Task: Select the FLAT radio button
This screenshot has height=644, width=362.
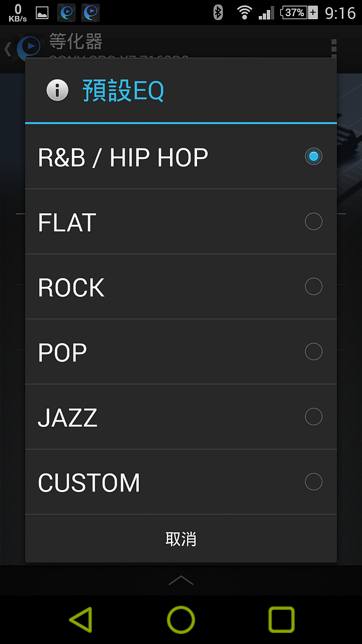Action: 314,221
